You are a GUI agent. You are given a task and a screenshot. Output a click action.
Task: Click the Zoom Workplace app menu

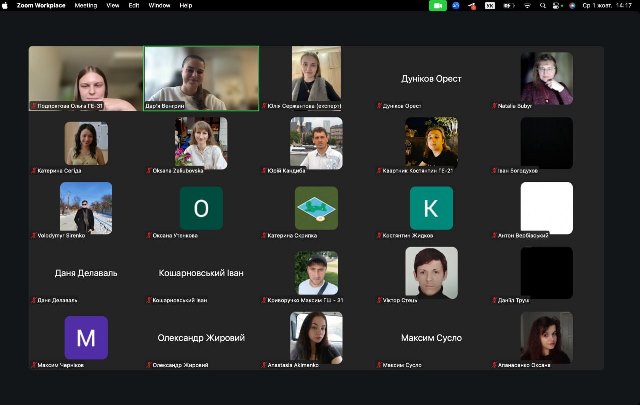pyautogui.click(x=42, y=5)
